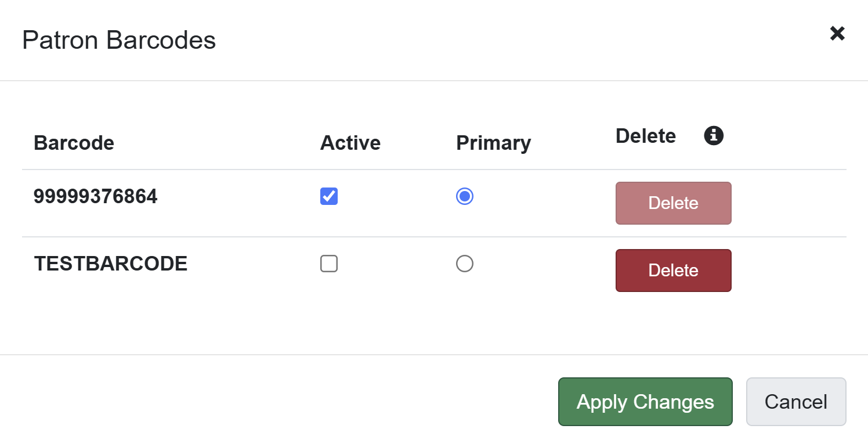Click the TESTBARCODE barcode label
Viewport: 868px width, 447px height.
pyautogui.click(x=110, y=264)
